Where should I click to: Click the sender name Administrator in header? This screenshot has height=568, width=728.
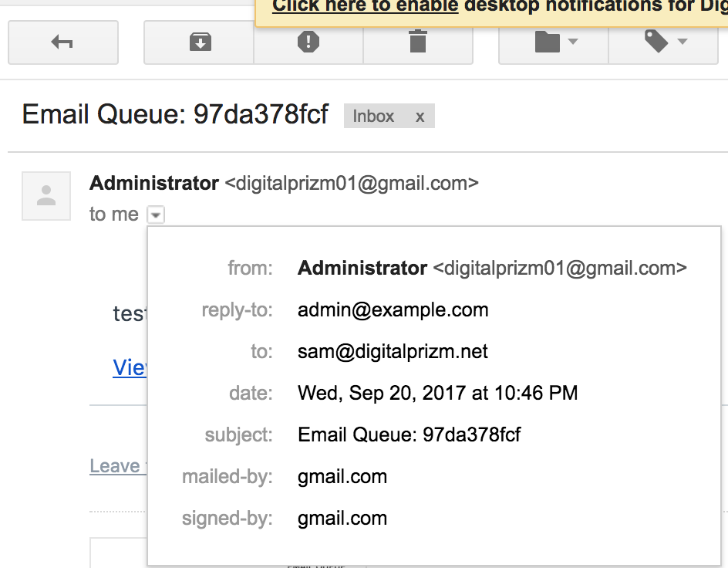coord(154,184)
